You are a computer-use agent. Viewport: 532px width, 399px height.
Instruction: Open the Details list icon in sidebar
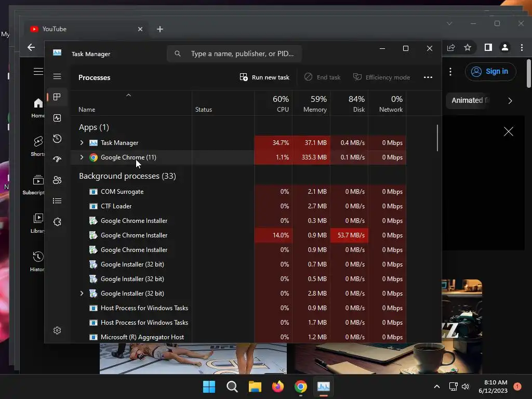57,201
